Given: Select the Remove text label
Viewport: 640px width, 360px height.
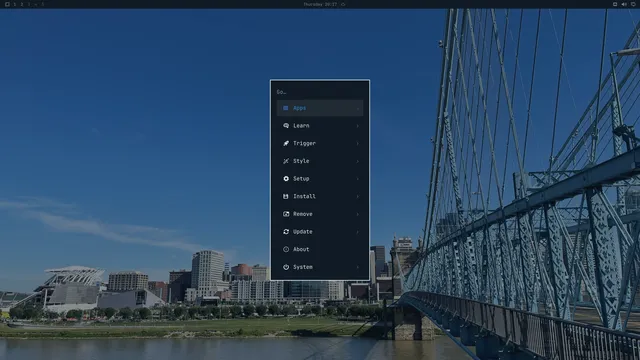Looking at the screenshot, I should (x=302, y=214).
